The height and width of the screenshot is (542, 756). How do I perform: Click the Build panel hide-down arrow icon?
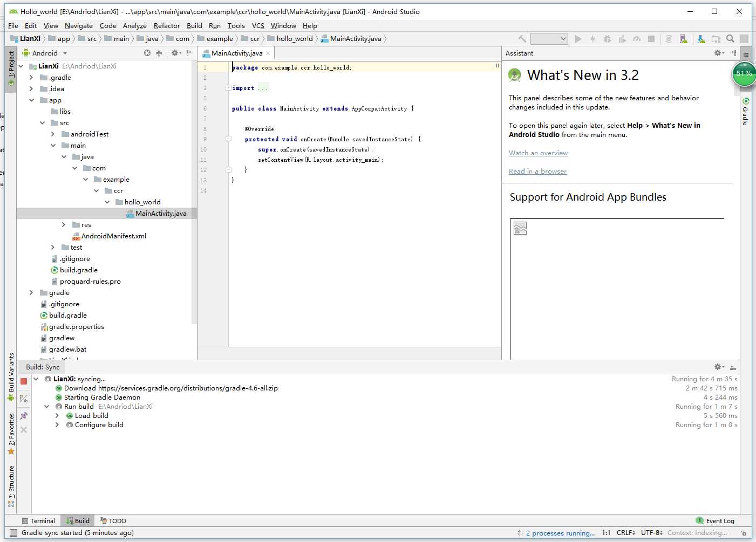click(x=733, y=367)
